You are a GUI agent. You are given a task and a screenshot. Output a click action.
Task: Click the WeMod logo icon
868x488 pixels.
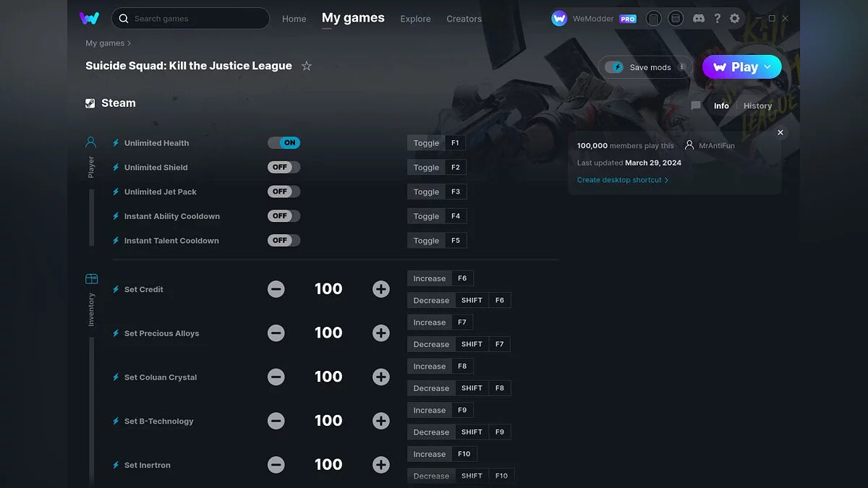89,18
